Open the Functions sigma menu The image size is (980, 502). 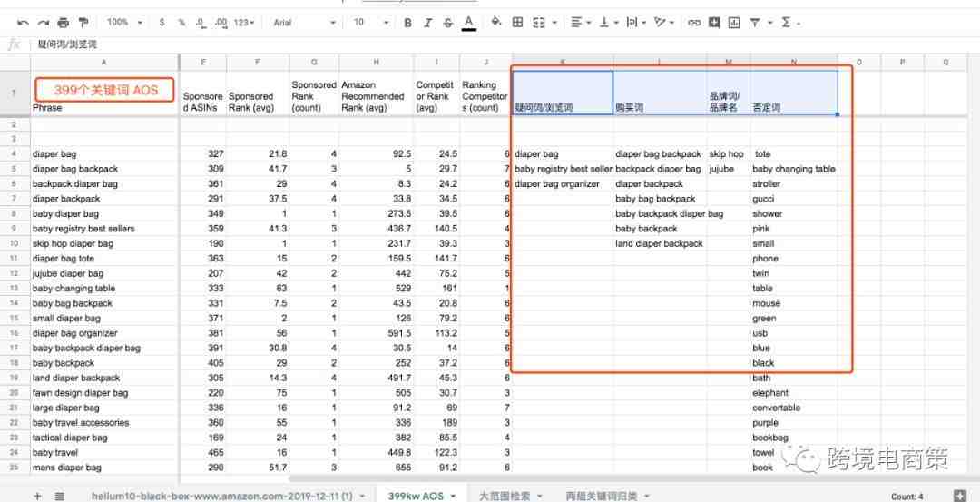click(788, 22)
